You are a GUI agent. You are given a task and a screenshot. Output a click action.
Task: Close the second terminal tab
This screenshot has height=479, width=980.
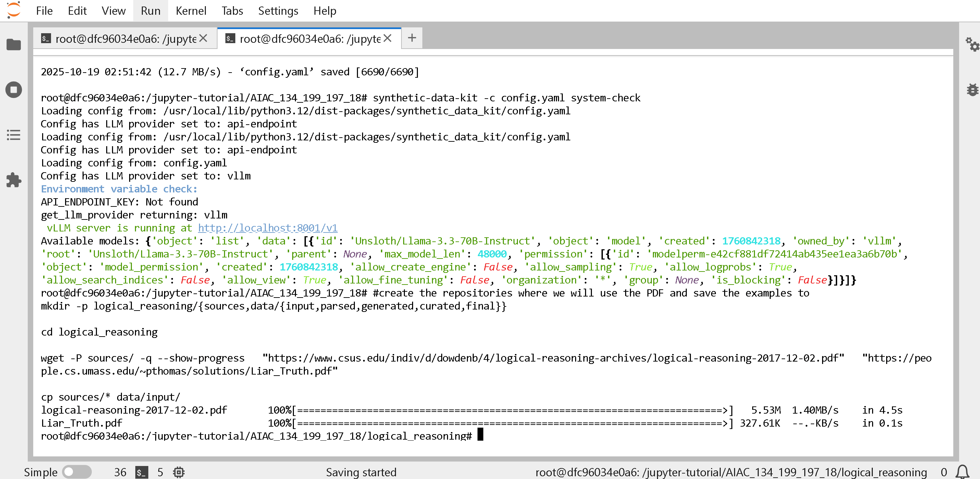coord(388,38)
